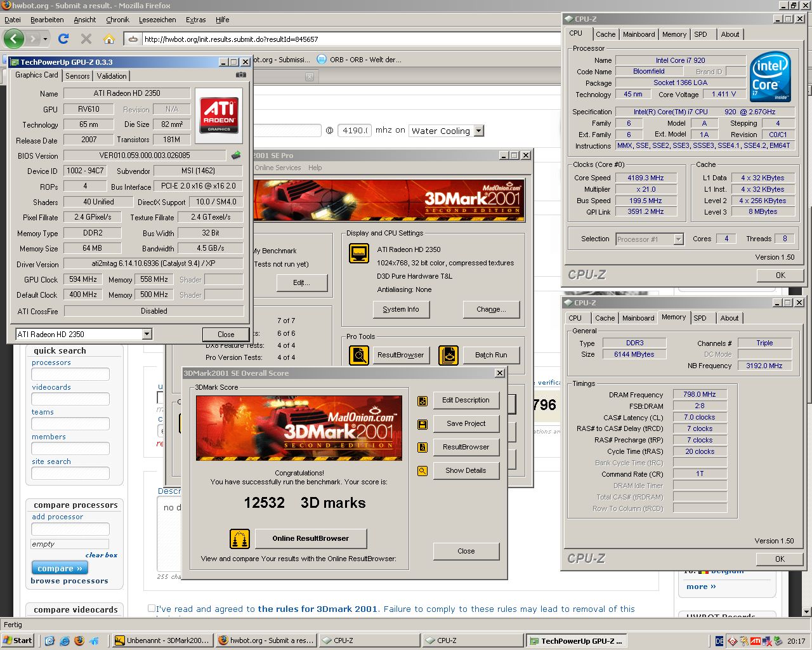The width and height of the screenshot is (812, 650).
Task: Click Change... display settings button
Action: point(492,309)
